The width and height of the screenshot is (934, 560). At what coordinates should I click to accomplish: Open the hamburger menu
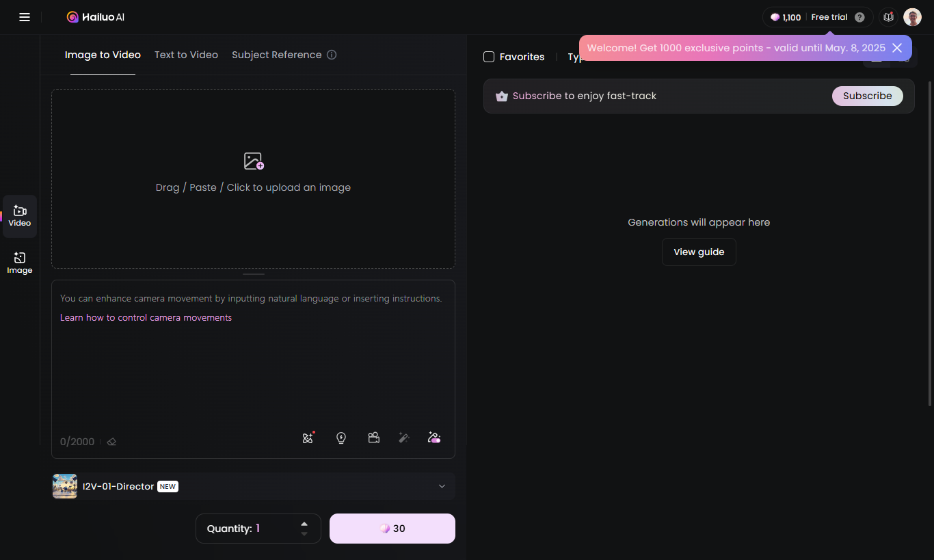coord(25,17)
